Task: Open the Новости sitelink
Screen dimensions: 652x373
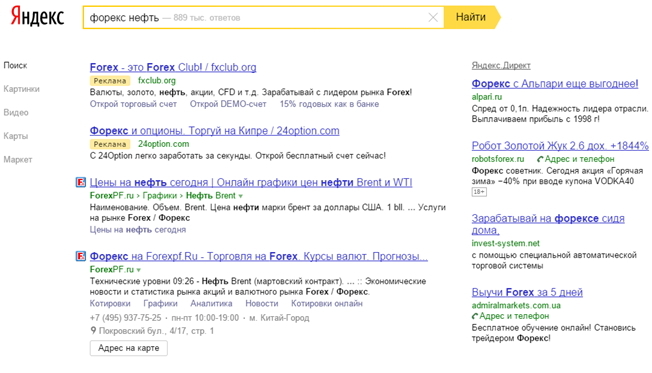Action: pos(262,304)
